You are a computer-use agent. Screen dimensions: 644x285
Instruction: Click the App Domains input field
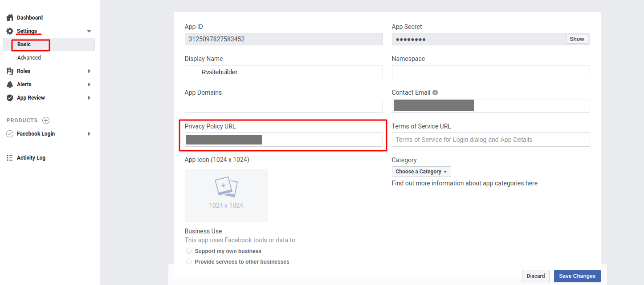(x=284, y=106)
